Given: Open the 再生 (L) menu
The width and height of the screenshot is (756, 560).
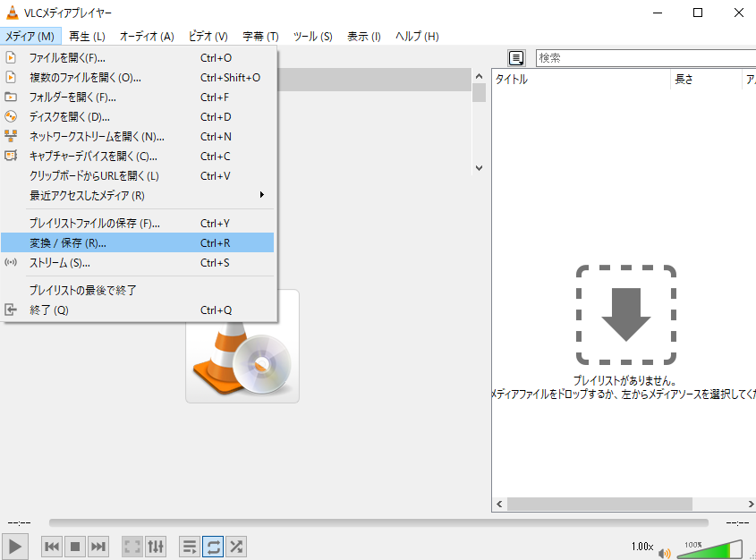Looking at the screenshot, I should click(x=87, y=36).
